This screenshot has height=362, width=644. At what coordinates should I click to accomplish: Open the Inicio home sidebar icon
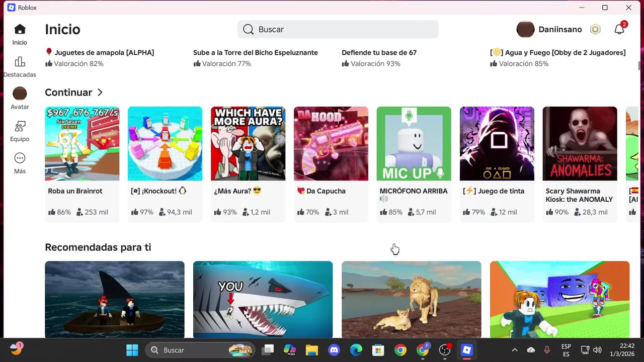[20, 29]
